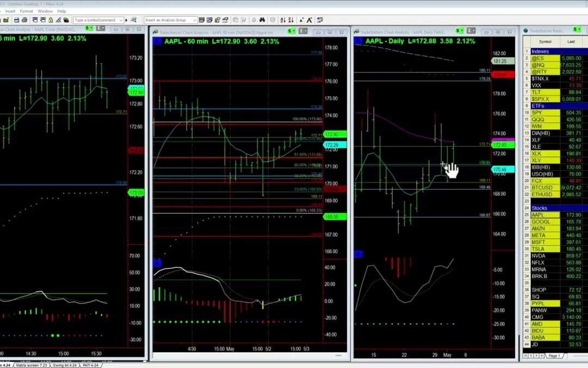Click the 181.25 price label on Daily chart axis
The width and height of the screenshot is (588, 368).
[x=503, y=61]
